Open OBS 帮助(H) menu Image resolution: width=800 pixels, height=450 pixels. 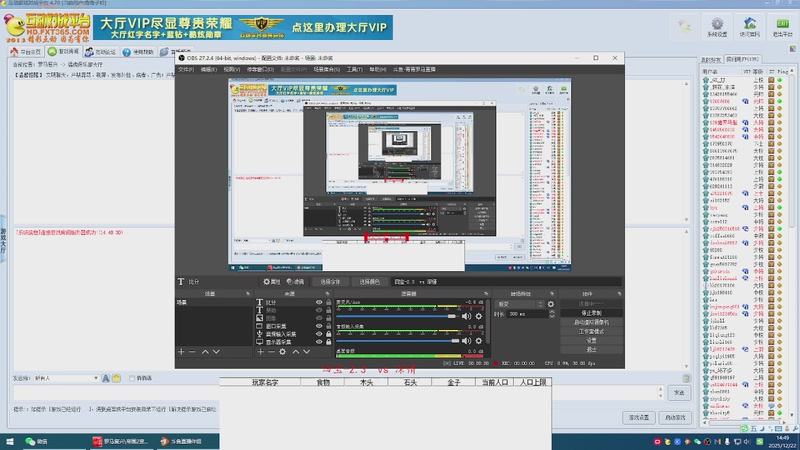[378, 69]
